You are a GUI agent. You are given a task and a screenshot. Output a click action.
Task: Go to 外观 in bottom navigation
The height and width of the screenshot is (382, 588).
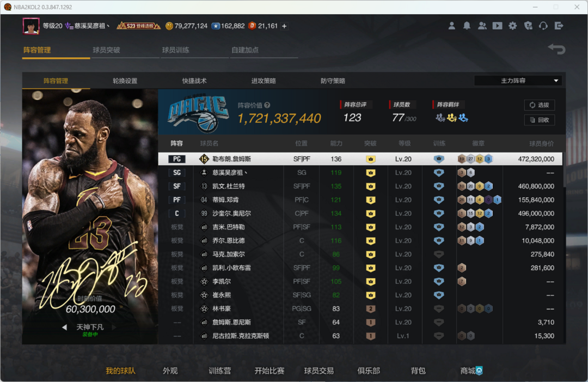point(170,371)
